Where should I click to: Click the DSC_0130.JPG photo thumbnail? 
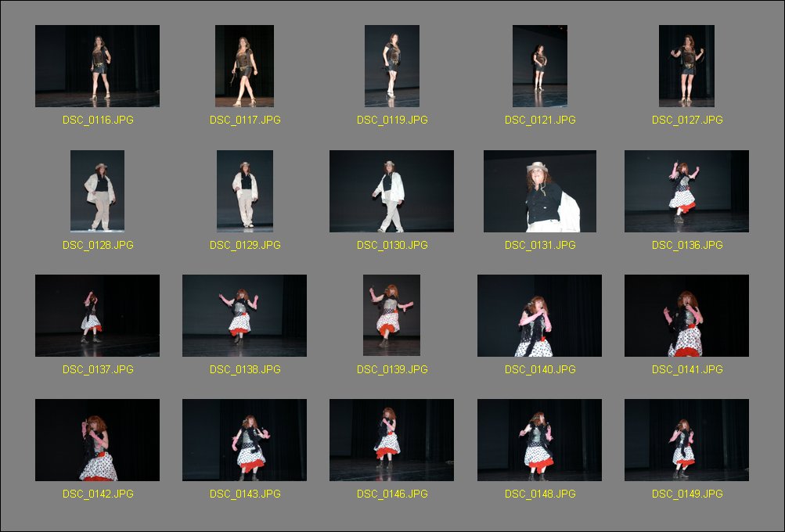391,191
